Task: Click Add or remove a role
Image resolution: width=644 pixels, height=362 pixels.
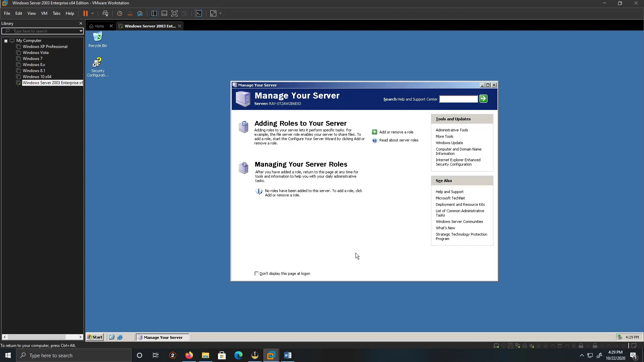Action: pyautogui.click(x=396, y=132)
